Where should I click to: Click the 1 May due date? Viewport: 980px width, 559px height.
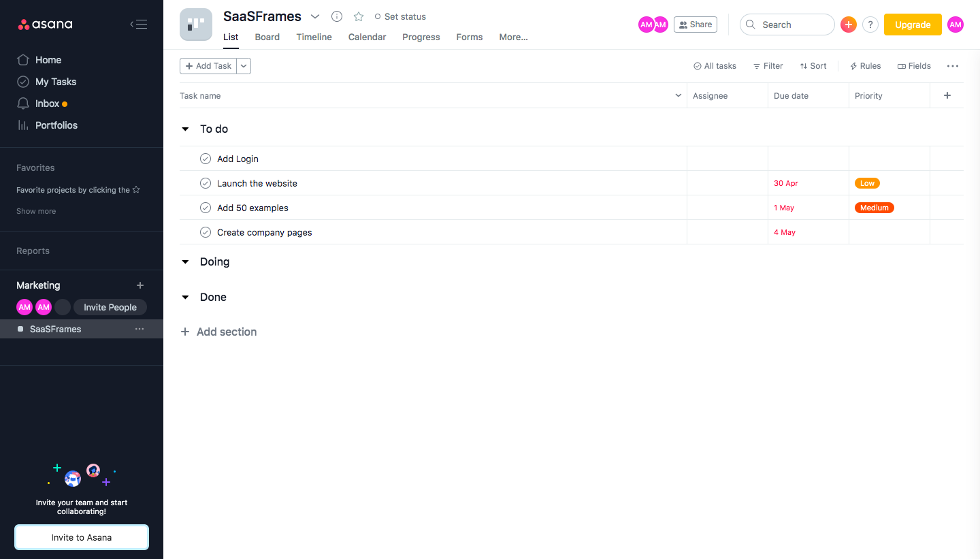pyautogui.click(x=784, y=208)
